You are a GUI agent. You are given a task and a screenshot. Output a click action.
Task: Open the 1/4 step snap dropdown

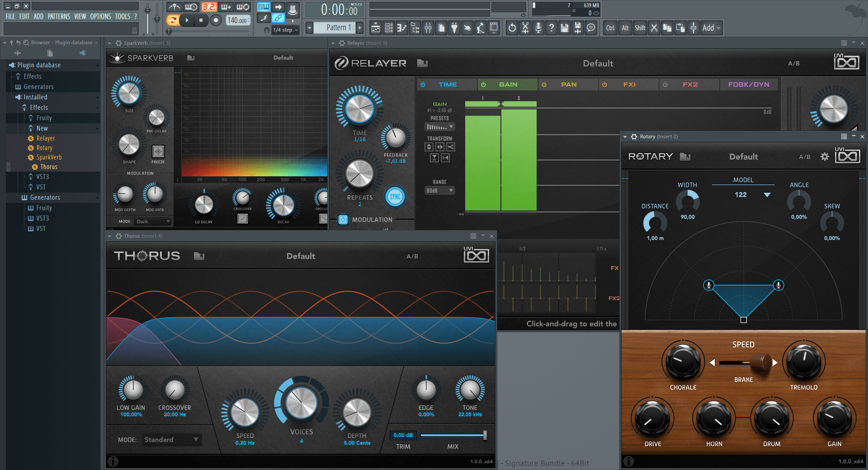pos(286,30)
